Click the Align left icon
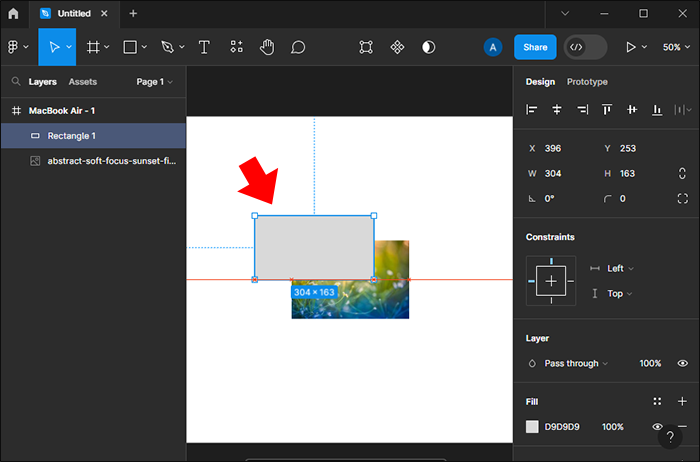700x462 pixels. pos(532,109)
